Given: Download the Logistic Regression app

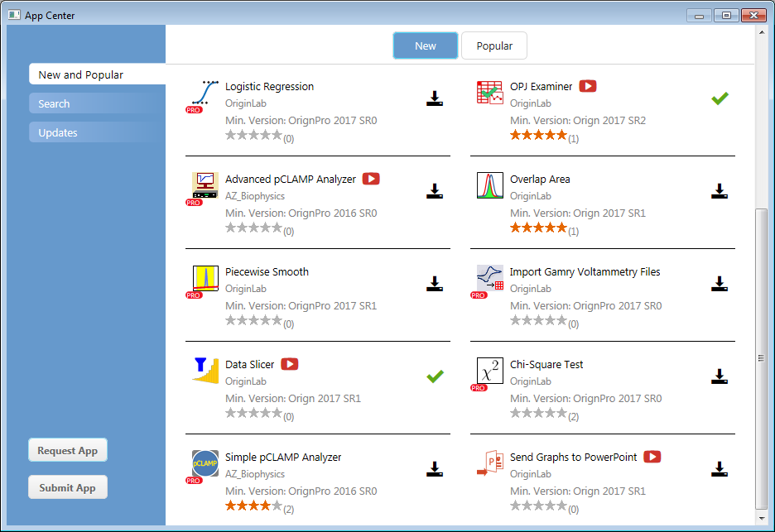Looking at the screenshot, I should tap(435, 98).
